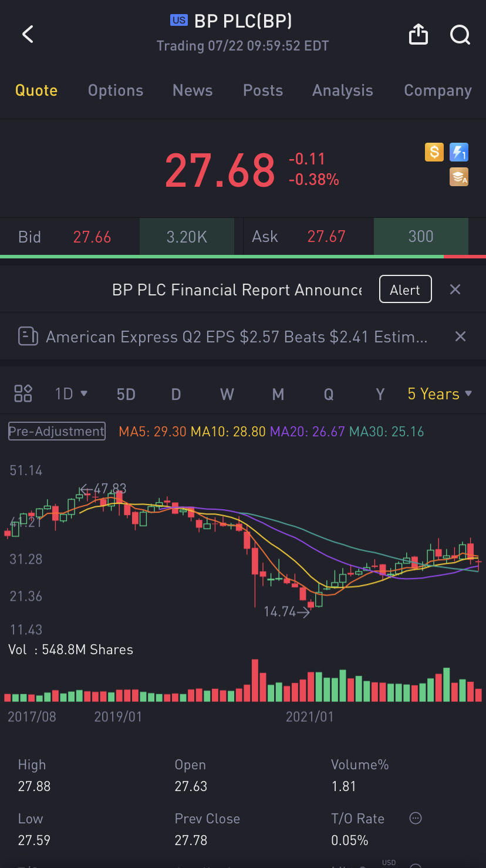
Task: Select the M monthly chart period
Action: (278, 394)
